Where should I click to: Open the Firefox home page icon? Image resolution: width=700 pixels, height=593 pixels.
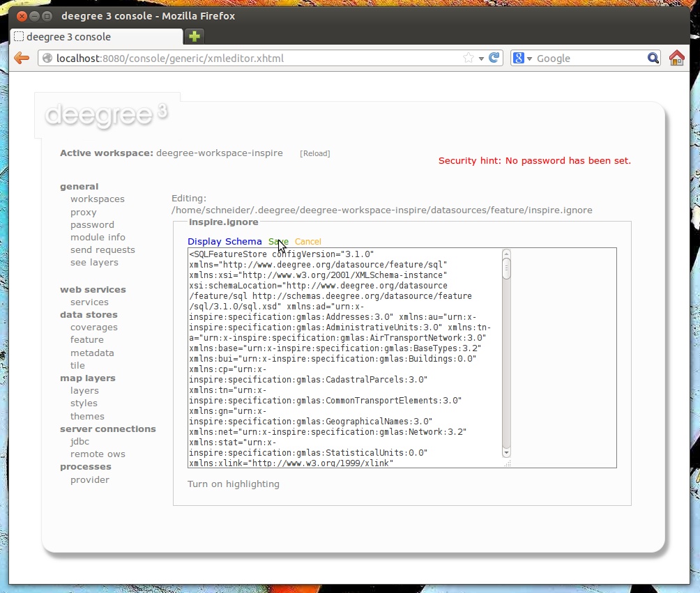pyautogui.click(x=676, y=58)
